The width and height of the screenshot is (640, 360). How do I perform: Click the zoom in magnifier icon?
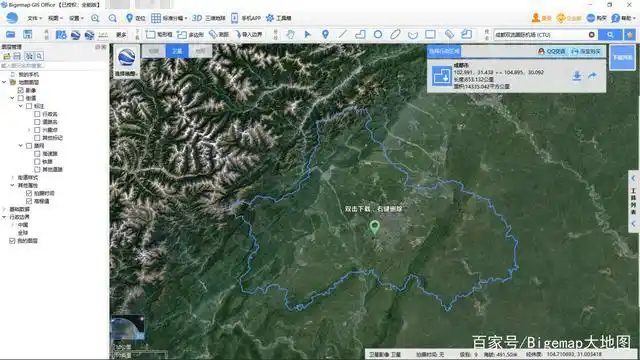(95, 18)
